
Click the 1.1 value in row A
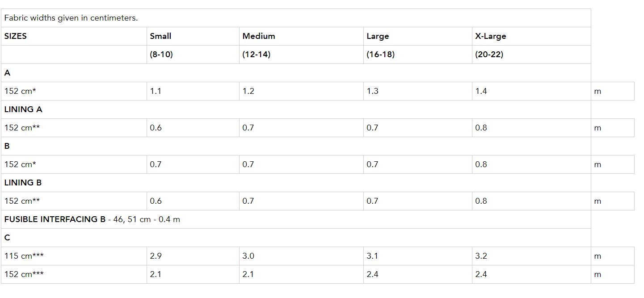(156, 91)
